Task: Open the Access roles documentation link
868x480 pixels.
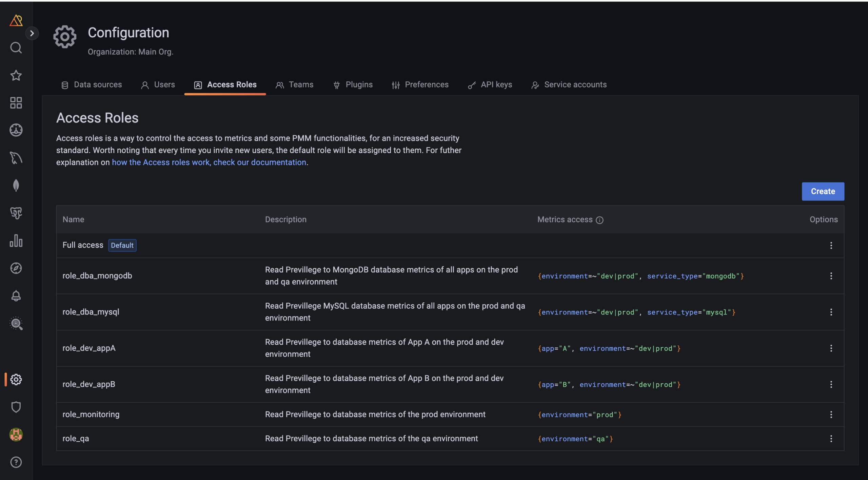Action: pyautogui.click(x=209, y=162)
